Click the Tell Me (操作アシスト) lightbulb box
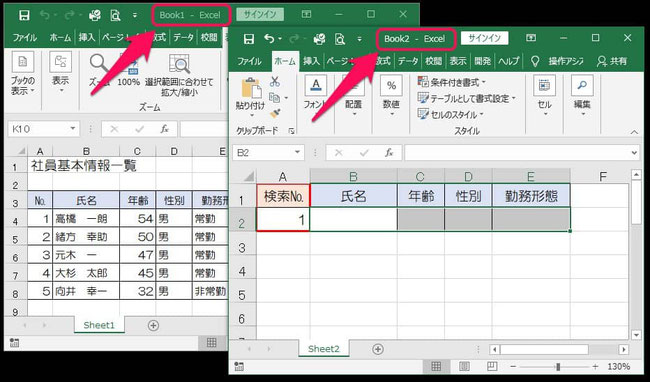The width and height of the screenshot is (650, 382). [557, 61]
